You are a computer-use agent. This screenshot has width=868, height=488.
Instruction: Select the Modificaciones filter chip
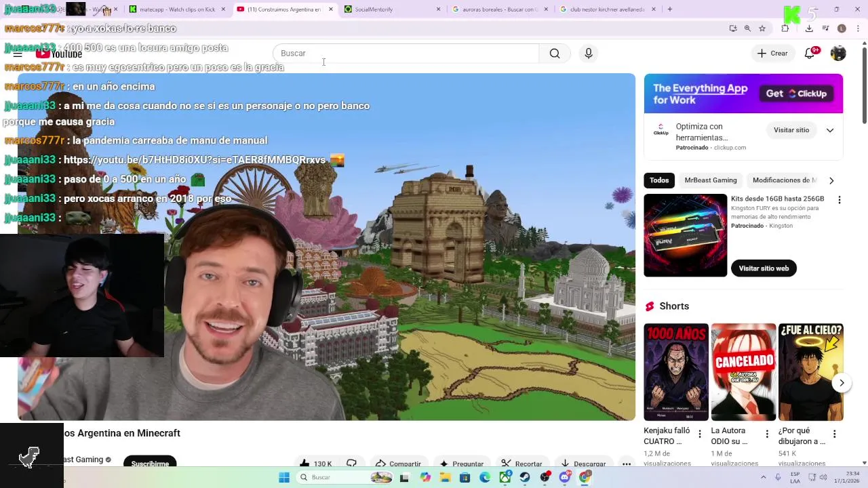pos(785,180)
